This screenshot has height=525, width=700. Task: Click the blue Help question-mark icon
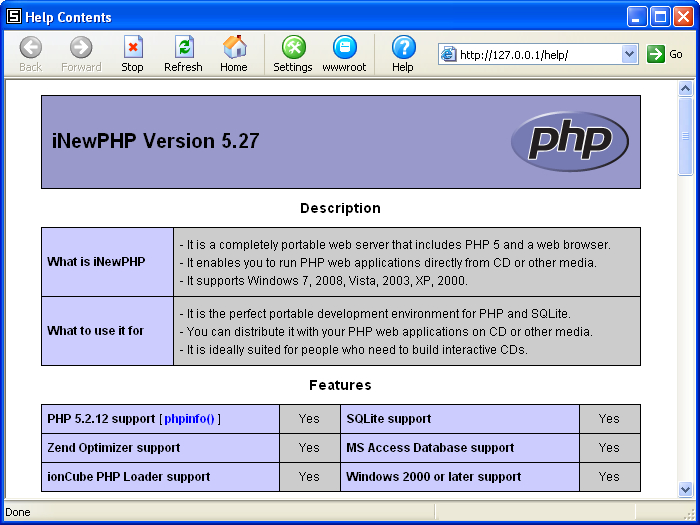pos(403,47)
